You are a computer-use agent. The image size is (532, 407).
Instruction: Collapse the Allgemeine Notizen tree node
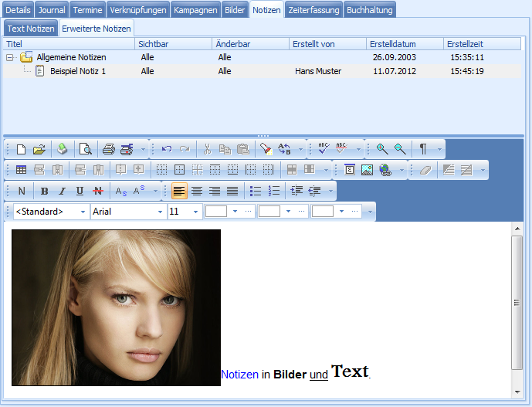[10, 57]
